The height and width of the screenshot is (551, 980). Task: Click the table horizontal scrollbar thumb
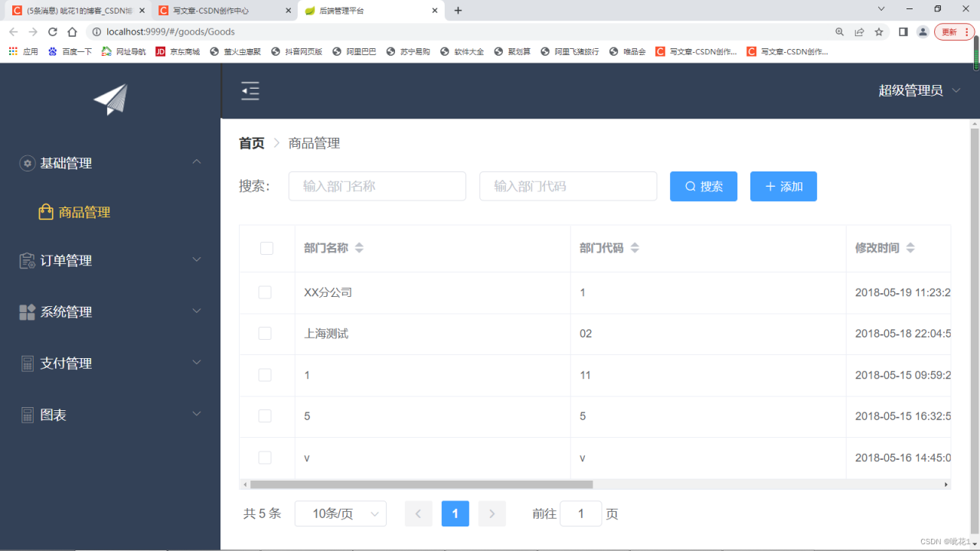(421, 484)
